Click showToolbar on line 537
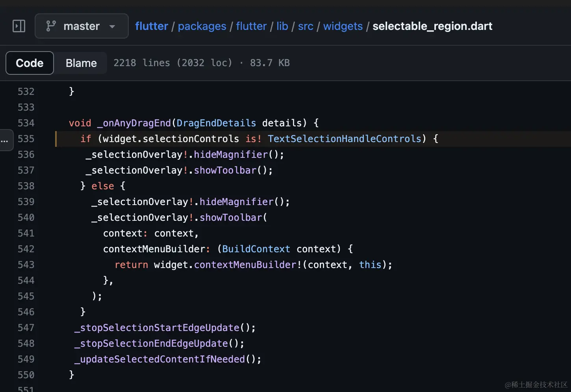 [x=225, y=170]
